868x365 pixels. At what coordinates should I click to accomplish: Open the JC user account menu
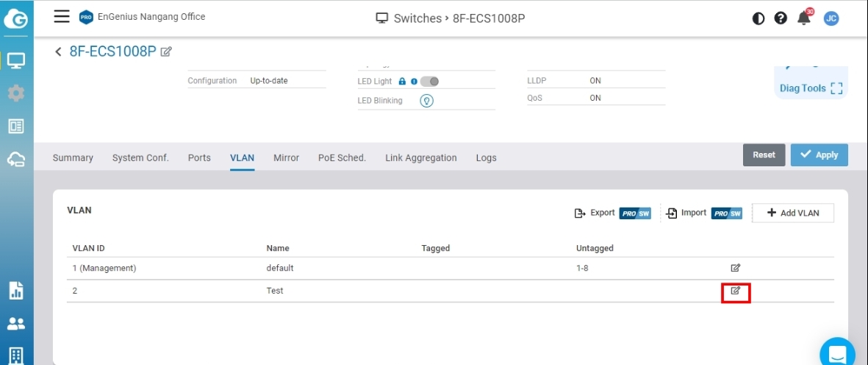click(x=831, y=18)
